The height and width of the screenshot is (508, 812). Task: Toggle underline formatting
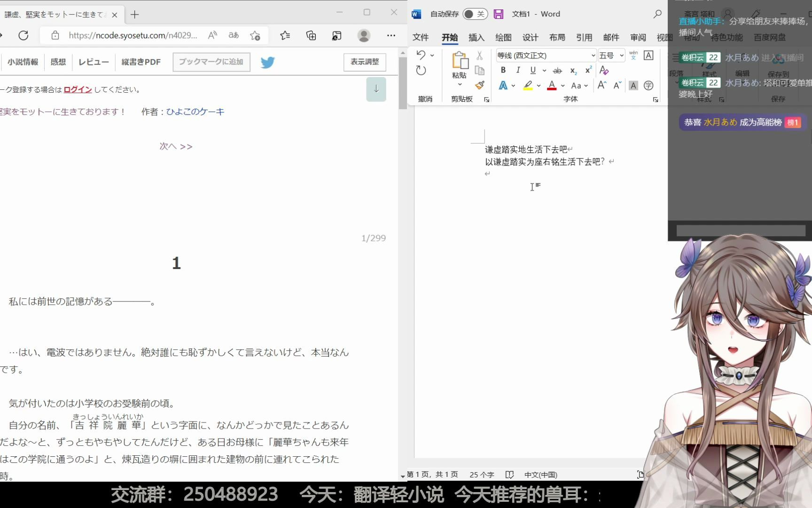(x=533, y=71)
